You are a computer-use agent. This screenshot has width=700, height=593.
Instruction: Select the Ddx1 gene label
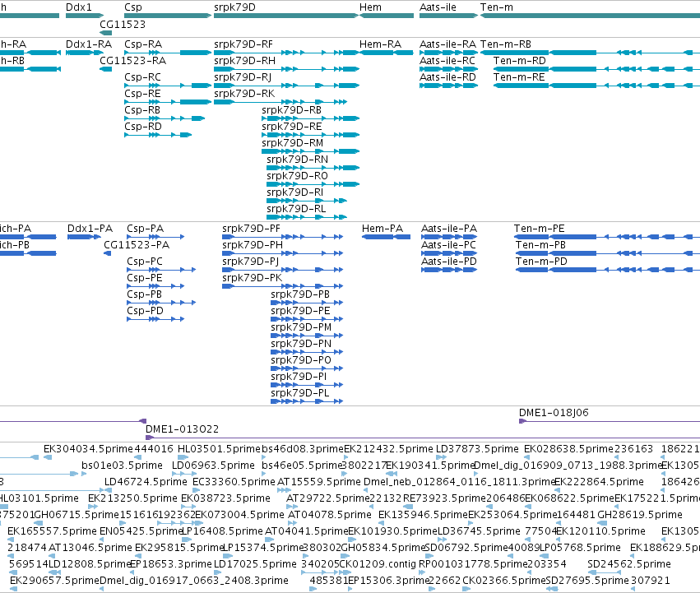tap(79, 7)
